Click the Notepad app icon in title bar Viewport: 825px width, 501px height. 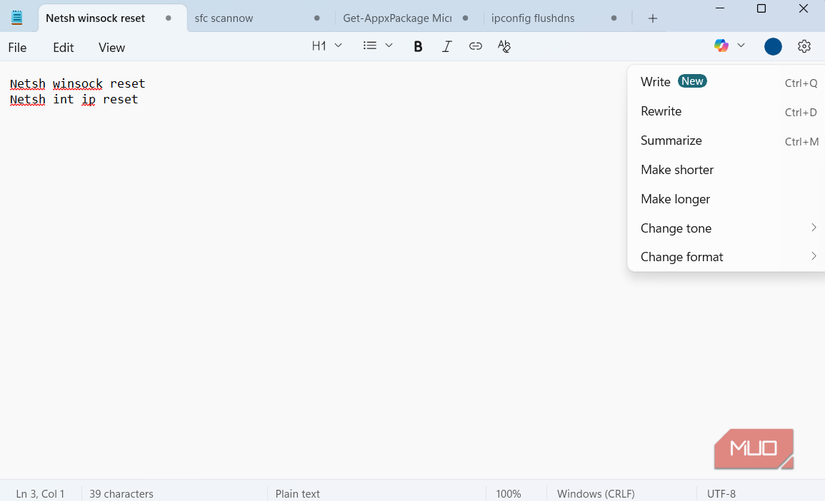point(17,18)
